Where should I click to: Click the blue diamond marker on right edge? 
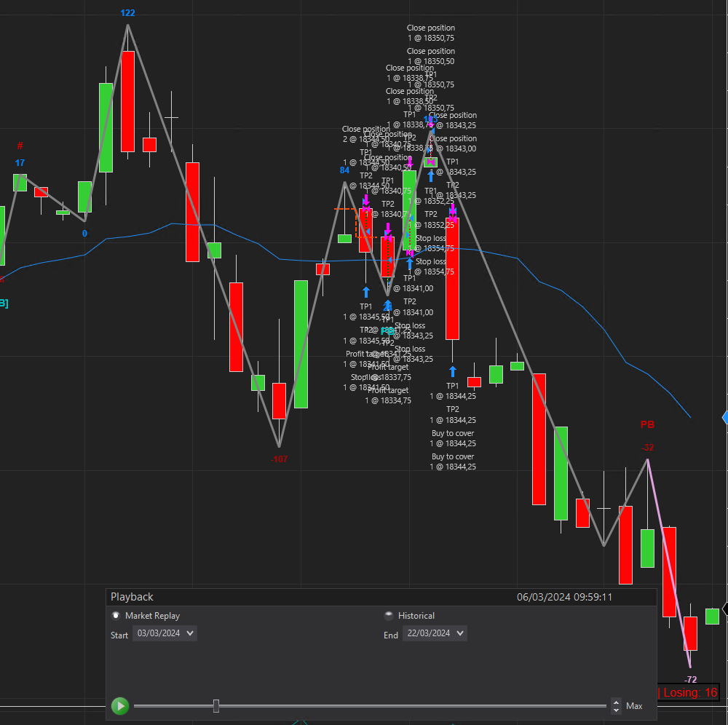tap(725, 417)
